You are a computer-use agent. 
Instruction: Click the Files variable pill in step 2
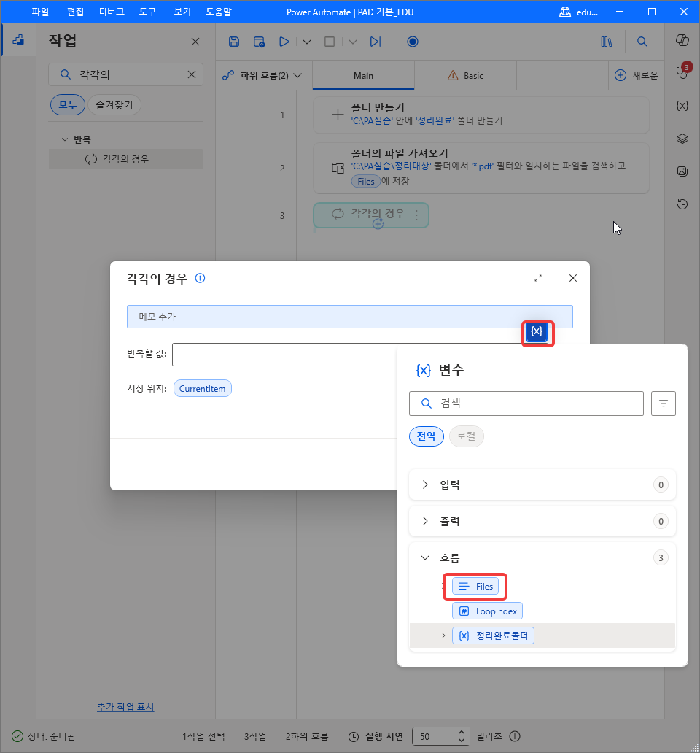coord(365,181)
